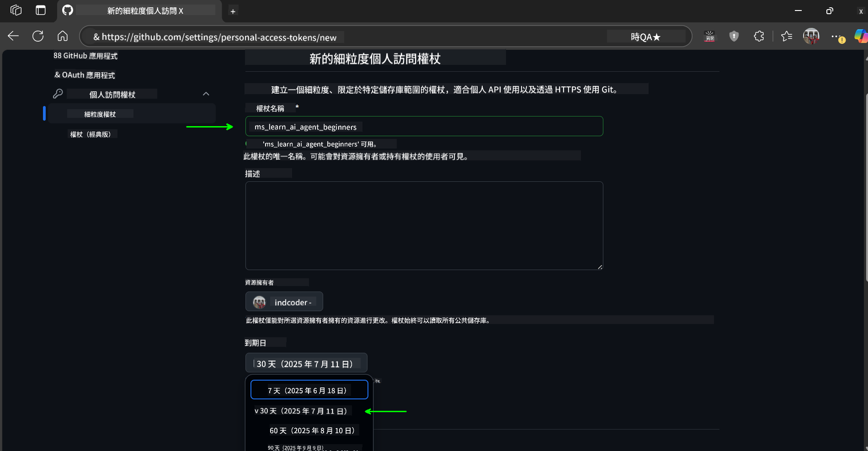Viewport: 868px width, 451px height.
Task: Click inside the 描述 text area
Action: [x=424, y=226]
